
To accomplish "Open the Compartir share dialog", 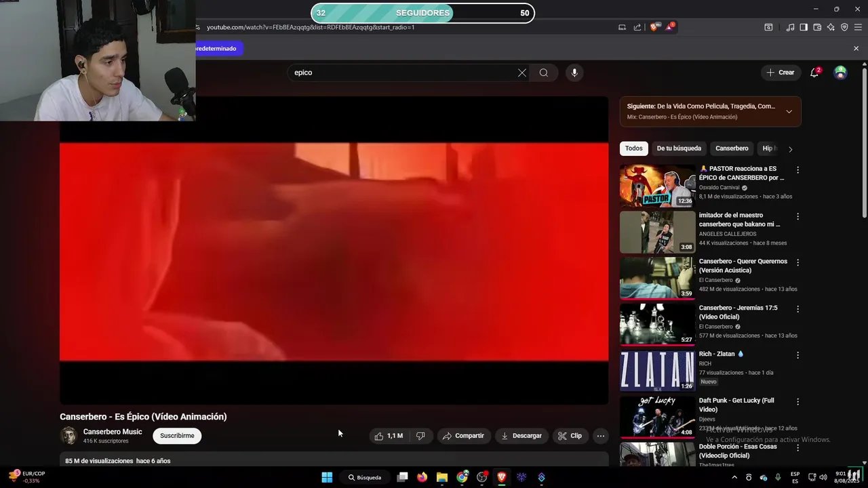I will [463, 436].
